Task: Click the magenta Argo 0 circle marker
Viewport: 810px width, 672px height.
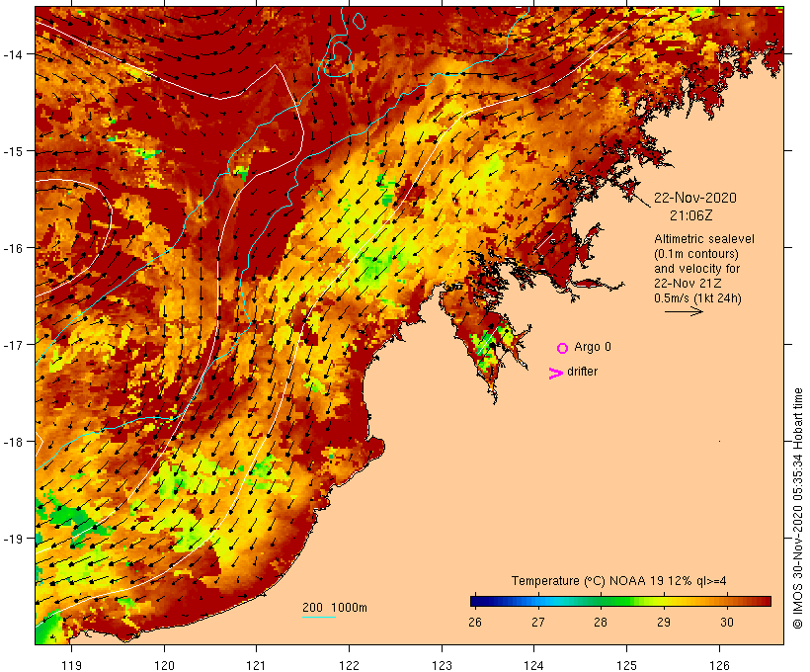Action: [x=563, y=349]
